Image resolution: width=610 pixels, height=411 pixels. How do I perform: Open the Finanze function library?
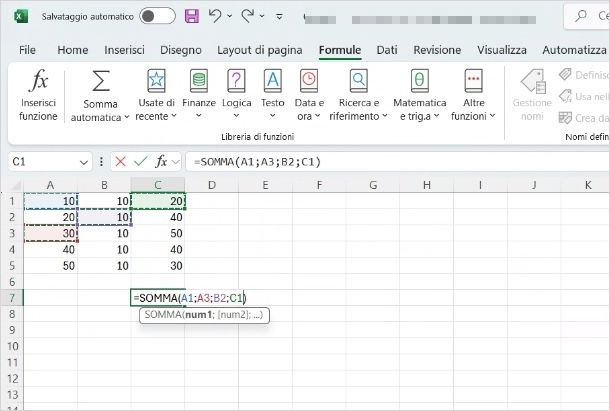pos(199,95)
